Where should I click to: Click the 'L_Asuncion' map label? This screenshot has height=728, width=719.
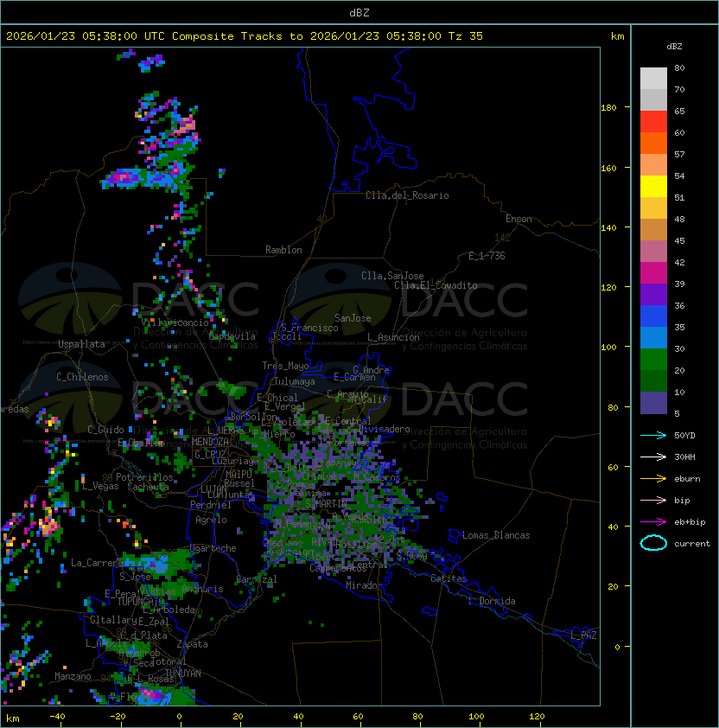point(393,337)
